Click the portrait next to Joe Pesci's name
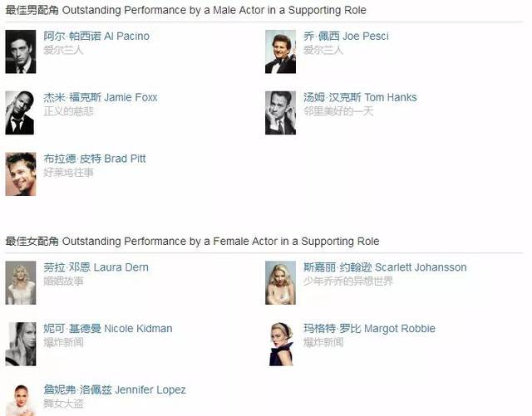This screenshot has height=416, width=532. pos(280,51)
